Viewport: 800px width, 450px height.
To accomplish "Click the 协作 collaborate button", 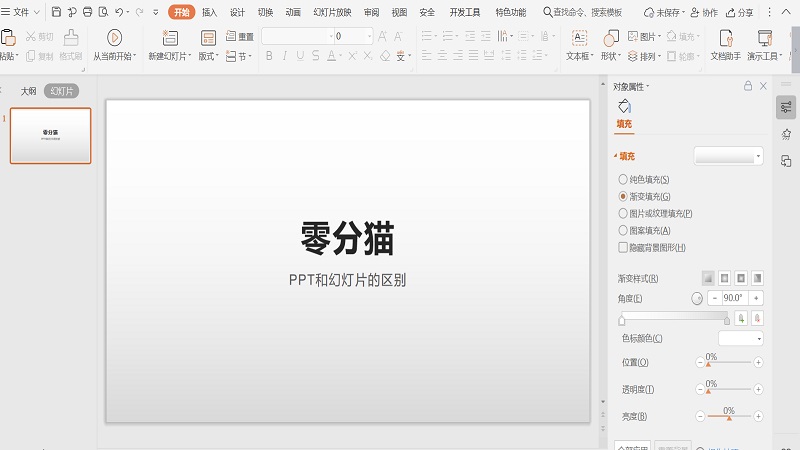I will [x=704, y=12].
